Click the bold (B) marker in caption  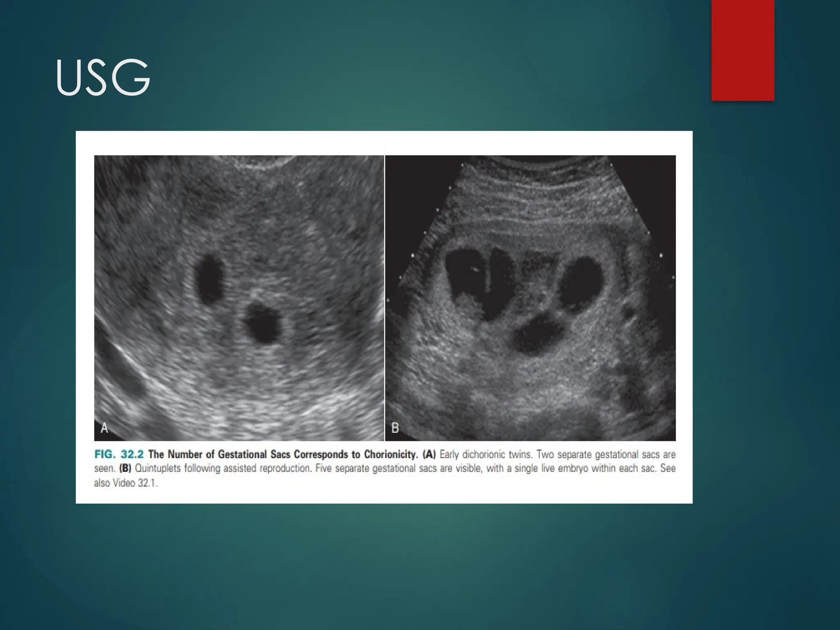(125, 468)
